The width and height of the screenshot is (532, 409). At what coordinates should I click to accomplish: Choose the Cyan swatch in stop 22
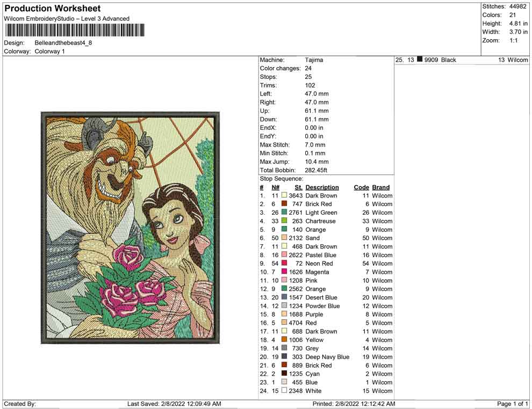pos(284,373)
